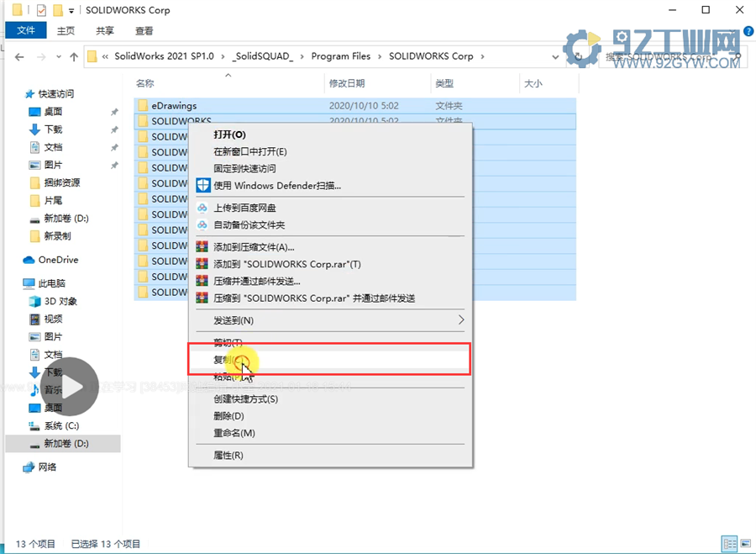The image size is (756, 554).
Task: Click the Baidu cloud icon beside 自动备份该文件夹
Action: pyautogui.click(x=202, y=224)
